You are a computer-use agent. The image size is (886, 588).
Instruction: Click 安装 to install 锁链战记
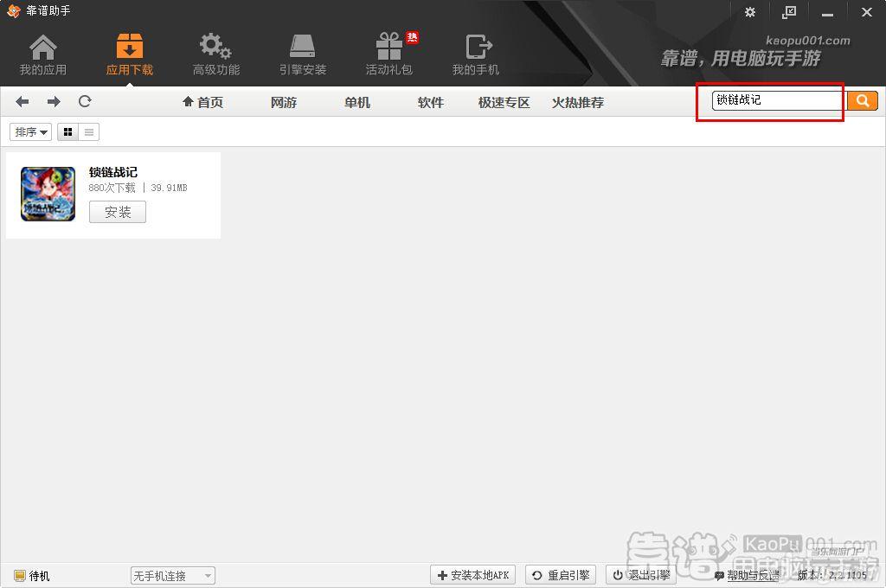click(x=118, y=212)
